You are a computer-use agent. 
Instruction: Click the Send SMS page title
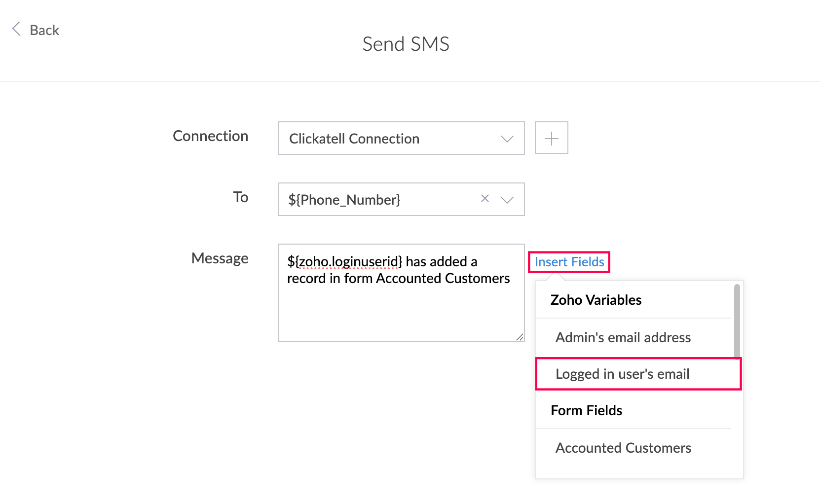point(406,44)
